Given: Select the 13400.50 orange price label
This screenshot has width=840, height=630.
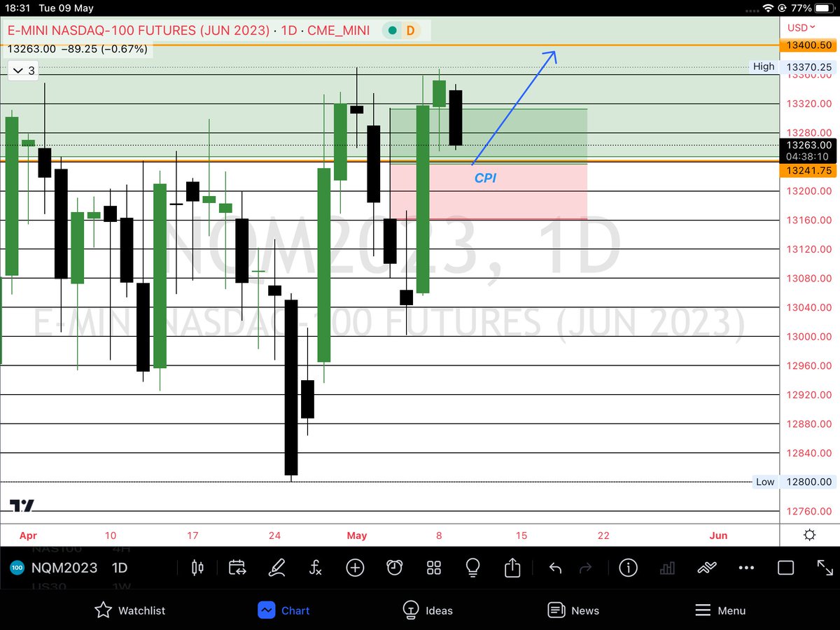Looking at the screenshot, I should (x=809, y=45).
